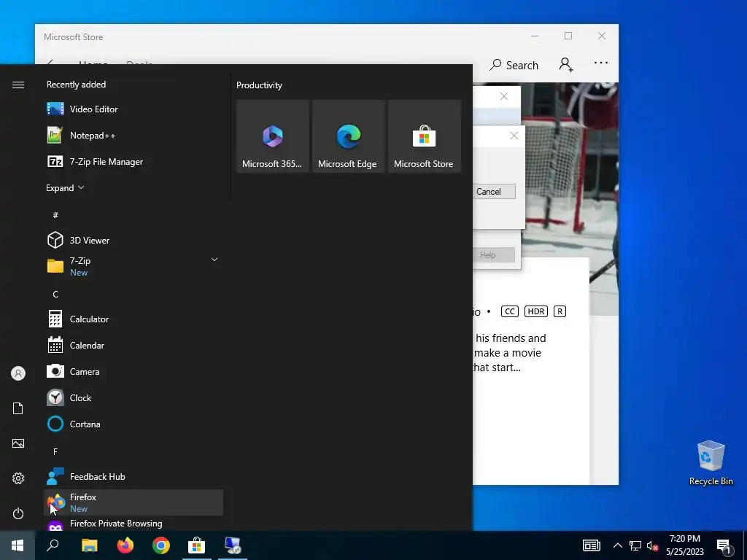Open Settings gear in Start sidebar
747x560 pixels.
tap(18, 478)
